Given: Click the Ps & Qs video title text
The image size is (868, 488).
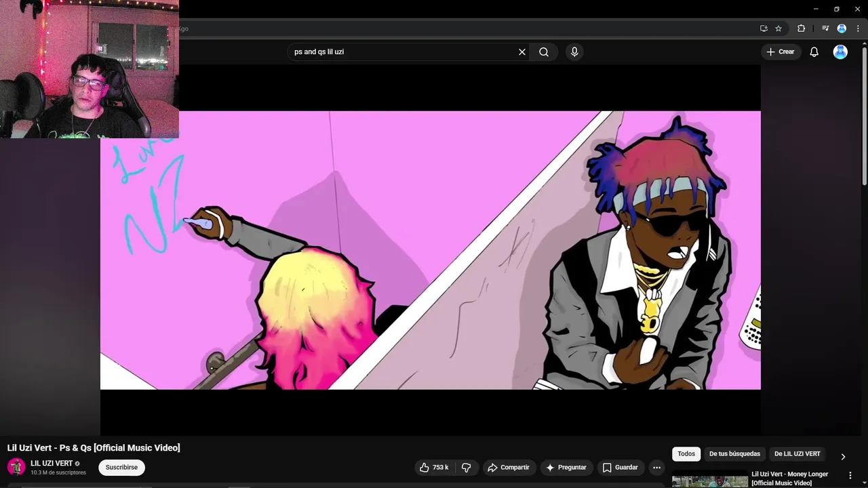Looking at the screenshot, I should [x=94, y=447].
